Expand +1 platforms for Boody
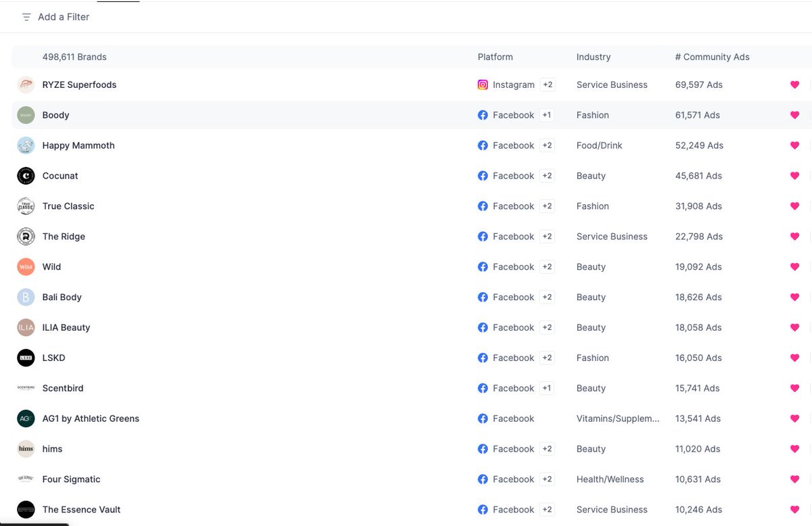The height and width of the screenshot is (526, 812). click(547, 115)
